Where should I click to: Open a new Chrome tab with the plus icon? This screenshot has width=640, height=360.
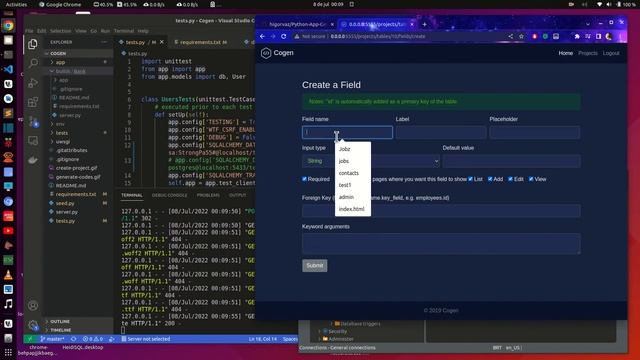click(424, 24)
